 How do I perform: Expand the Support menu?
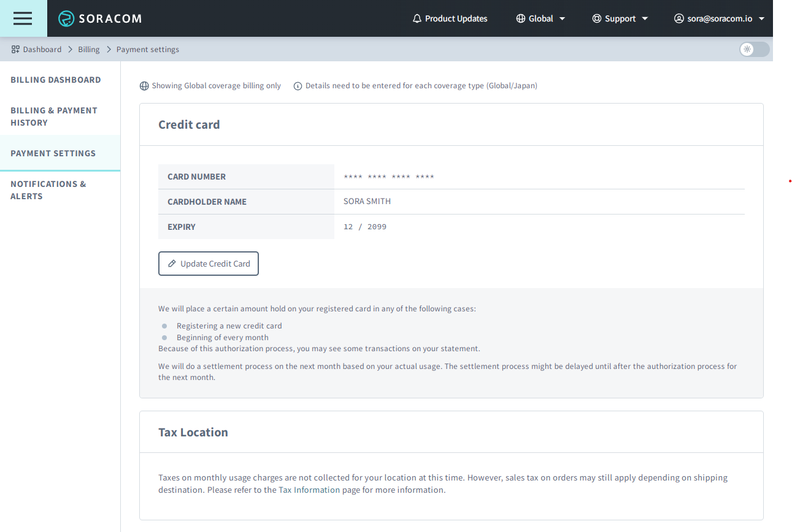pyautogui.click(x=620, y=18)
